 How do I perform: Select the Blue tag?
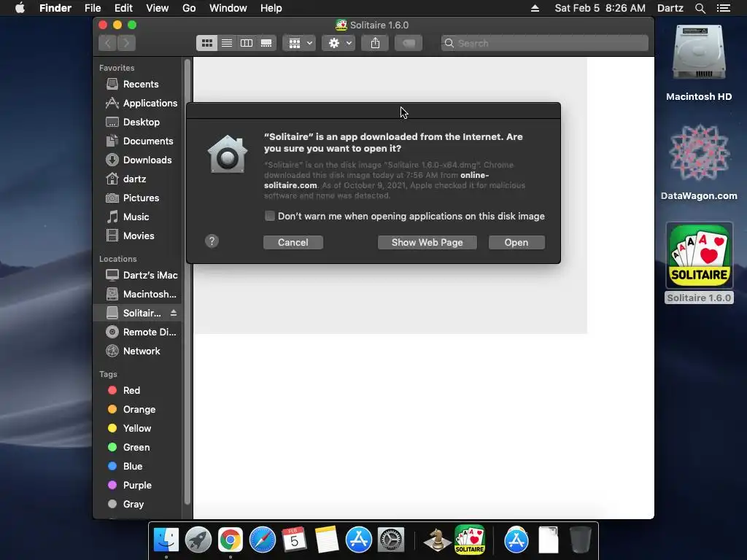pyautogui.click(x=138, y=466)
